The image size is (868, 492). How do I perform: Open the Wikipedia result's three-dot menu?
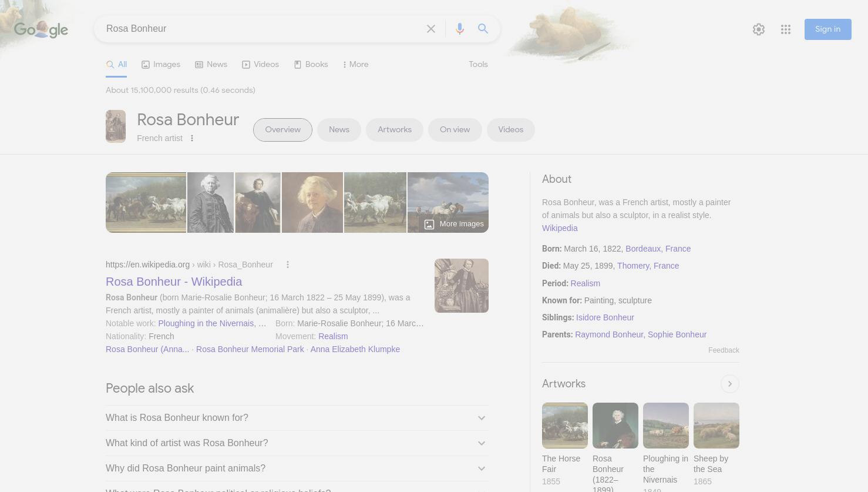(x=288, y=265)
